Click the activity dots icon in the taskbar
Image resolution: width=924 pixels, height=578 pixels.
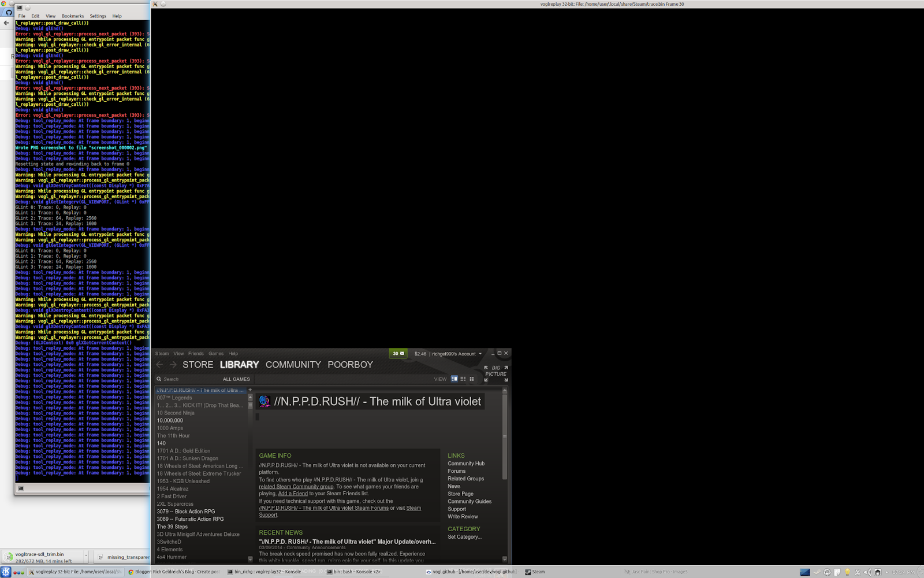coord(18,572)
